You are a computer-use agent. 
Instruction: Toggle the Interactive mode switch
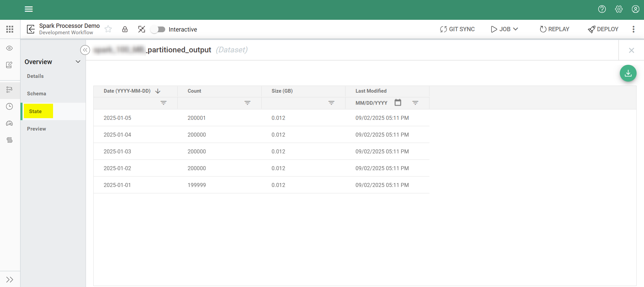click(x=158, y=30)
